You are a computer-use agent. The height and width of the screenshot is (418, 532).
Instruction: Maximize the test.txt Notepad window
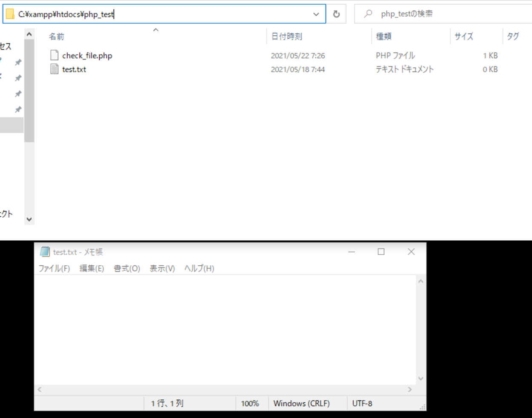pos(381,252)
